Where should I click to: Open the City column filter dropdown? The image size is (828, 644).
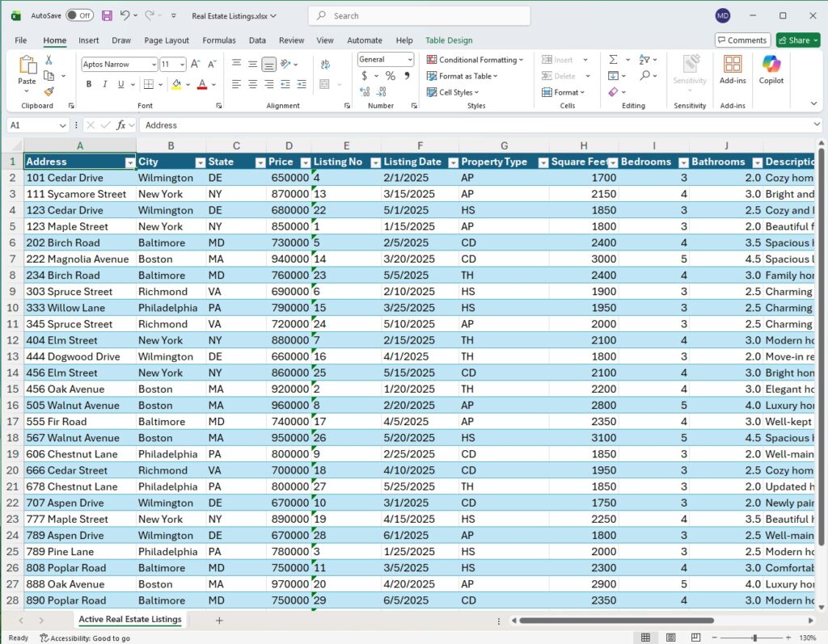coord(199,162)
